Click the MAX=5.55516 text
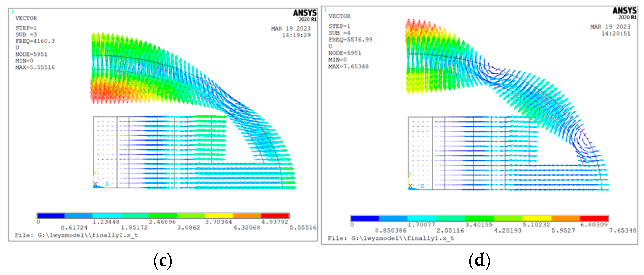This screenshot has height=275, width=644. [35, 67]
